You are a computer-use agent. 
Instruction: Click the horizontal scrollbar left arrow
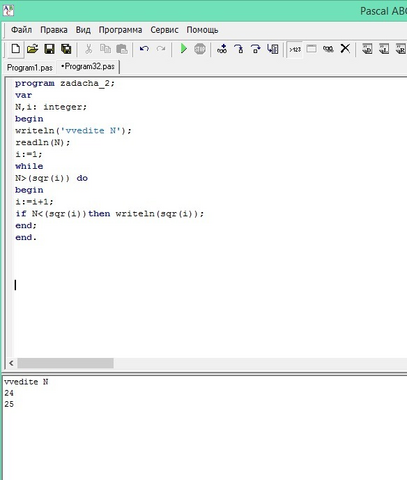tap(11, 363)
